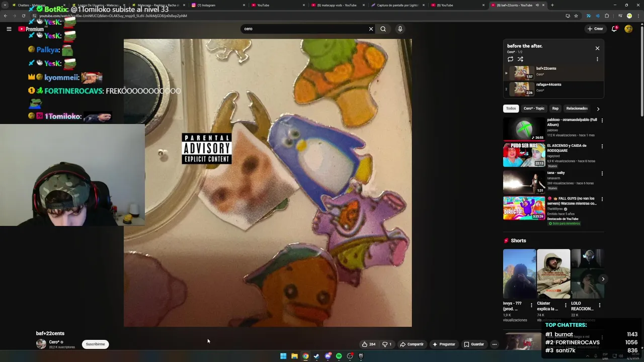
Task: Open the notifications bell
Action: point(614,29)
